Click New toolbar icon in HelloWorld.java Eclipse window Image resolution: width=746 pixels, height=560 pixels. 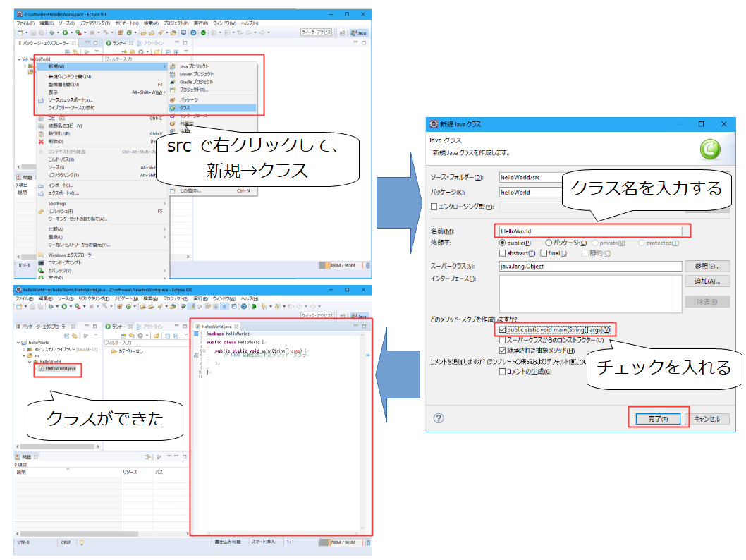pyautogui.click(x=19, y=306)
